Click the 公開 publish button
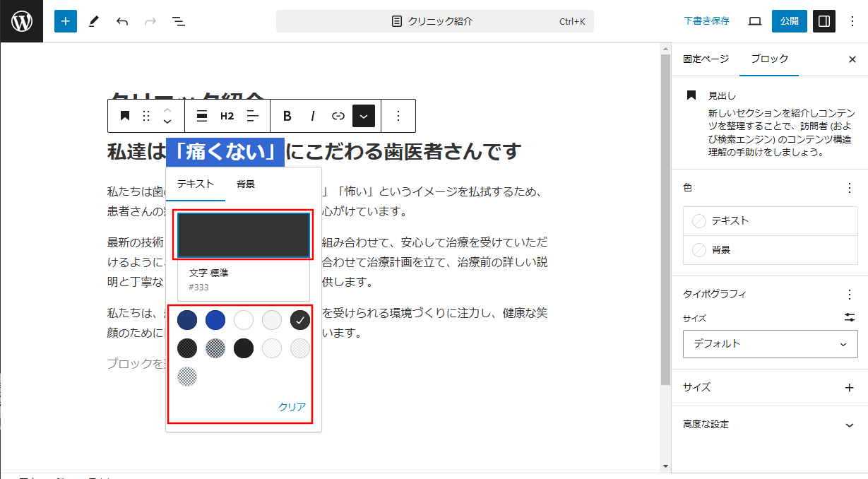The image size is (868, 479). [x=789, y=21]
